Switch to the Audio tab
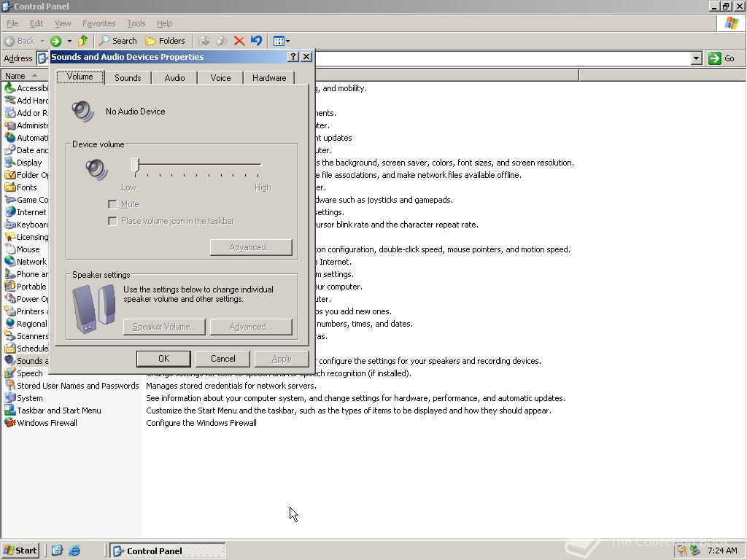 coord(174,77)
